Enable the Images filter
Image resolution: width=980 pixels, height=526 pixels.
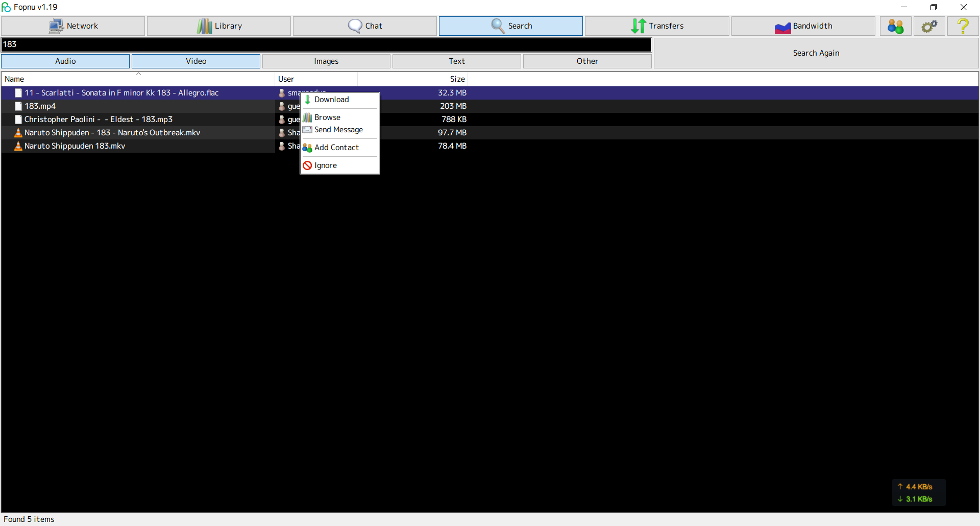pyautogui.click(x=326, y=61)
